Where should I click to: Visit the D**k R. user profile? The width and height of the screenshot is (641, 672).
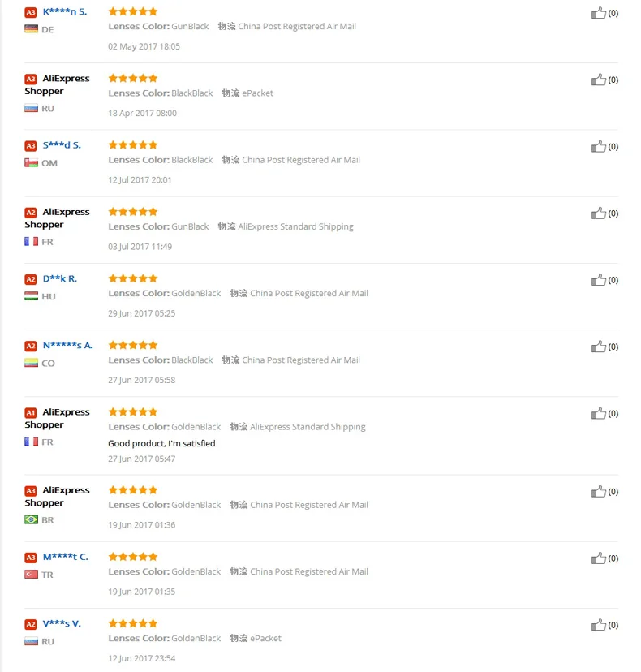[59, 278]
